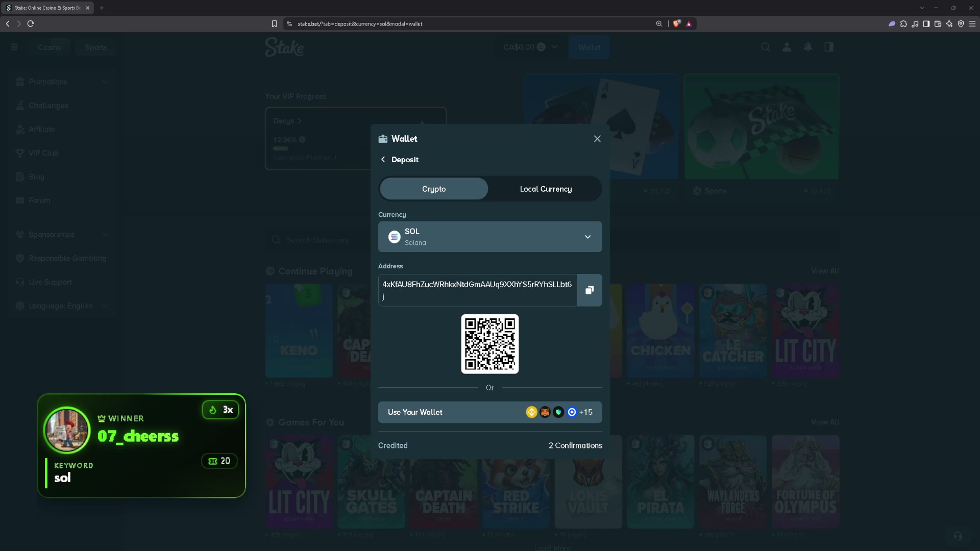
Task: Go back in browser history
Action: (x=8, y=23)
